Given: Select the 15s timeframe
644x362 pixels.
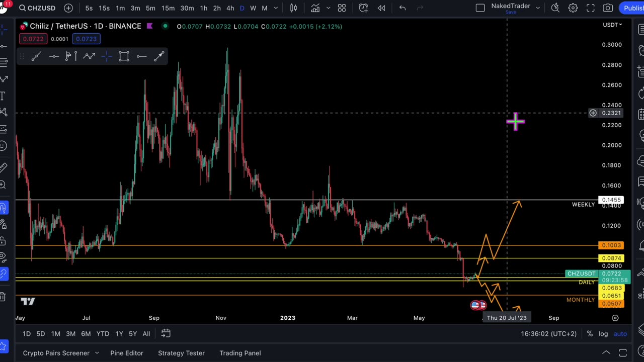Looking at the screenshot, I should (x=104, y=8).
